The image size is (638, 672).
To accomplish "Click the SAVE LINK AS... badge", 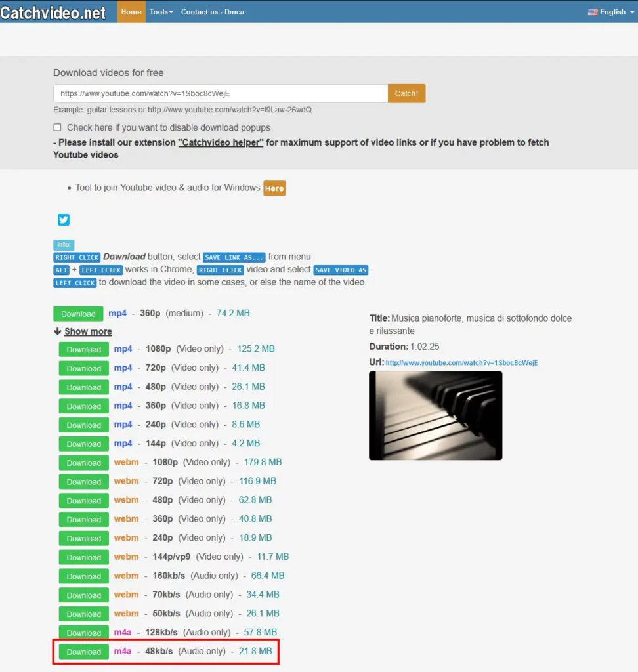I will 234,257.
